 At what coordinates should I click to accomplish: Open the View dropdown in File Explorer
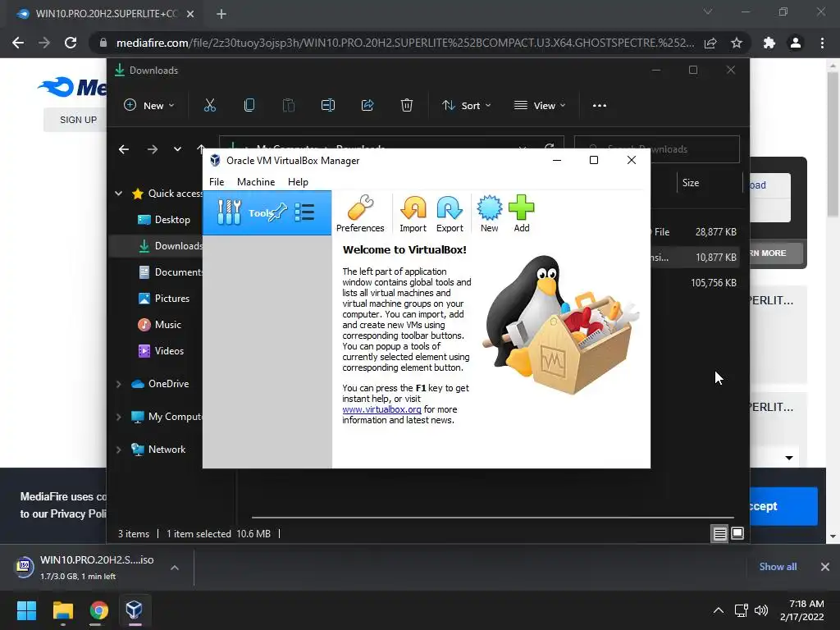pos(540,106)
